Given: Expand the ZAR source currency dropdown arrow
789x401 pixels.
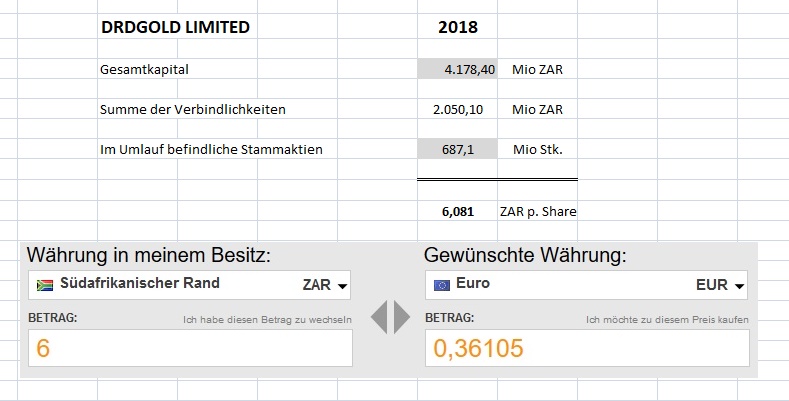Looking at the screenshot, I should 343,287.
